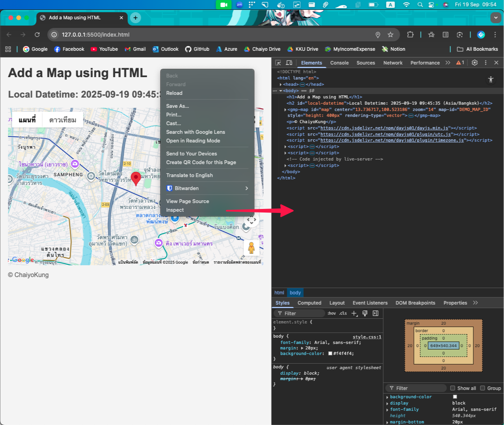The width and height of the screenshot is (504, 425).
Task: Toggle the device toolbar icon
Action: [x=289, y=63]
